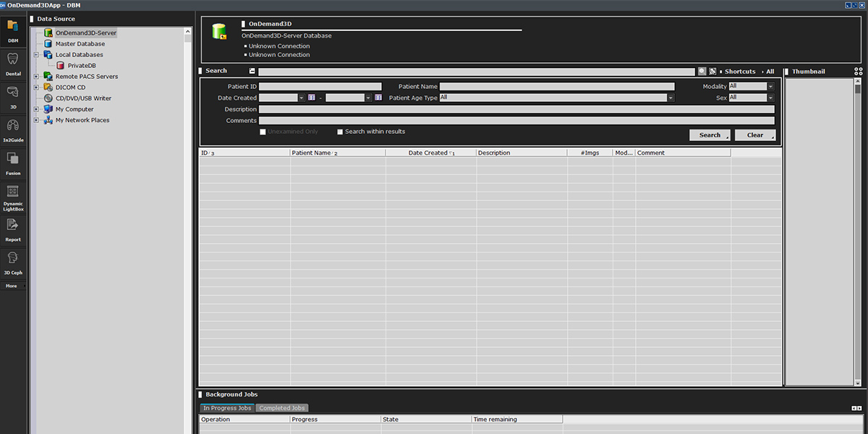The height and width of the screenshot is (434, 868).
Task: Open the Fusion module
Action: coord(13,162)
